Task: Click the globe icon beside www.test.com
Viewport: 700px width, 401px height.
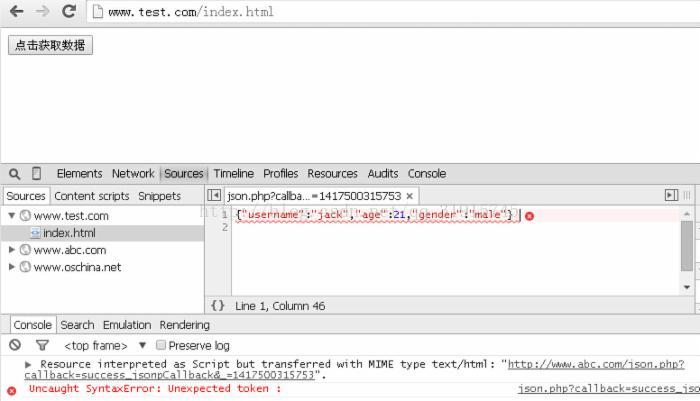Action: point(25,216)
